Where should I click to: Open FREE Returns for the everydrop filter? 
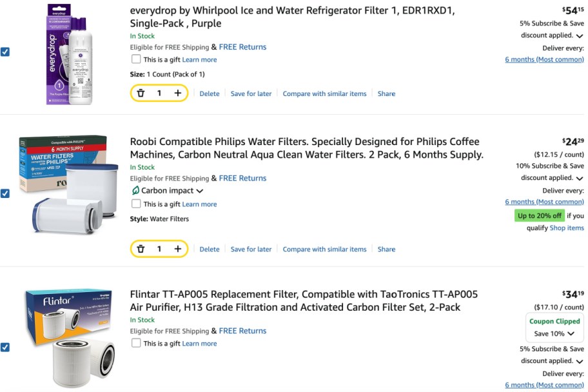(x=243, y=46)
